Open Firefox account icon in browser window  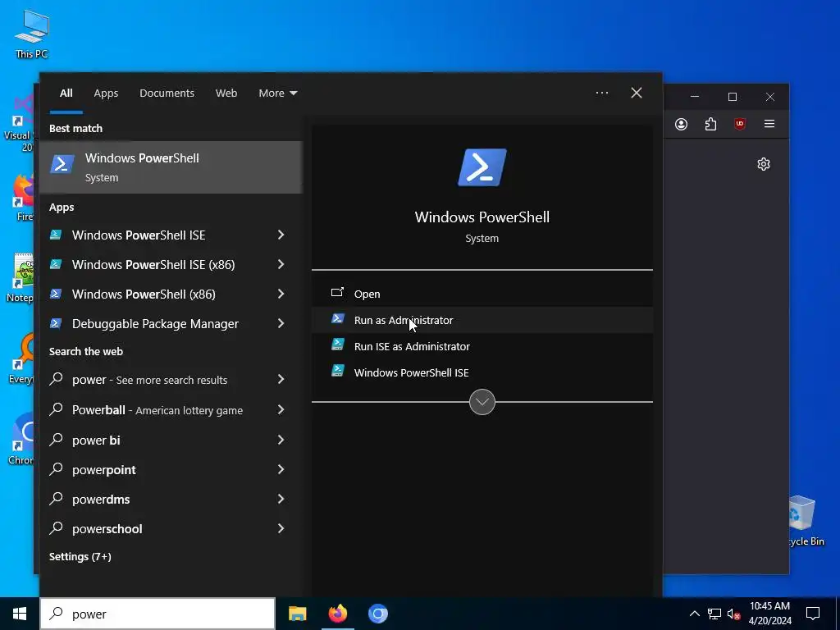[x=681, y=125]
